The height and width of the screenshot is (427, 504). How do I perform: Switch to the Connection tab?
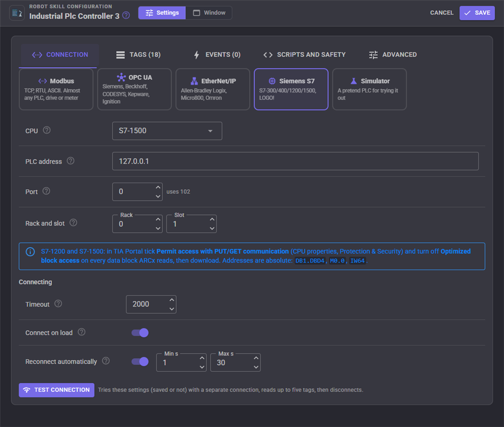60,55
